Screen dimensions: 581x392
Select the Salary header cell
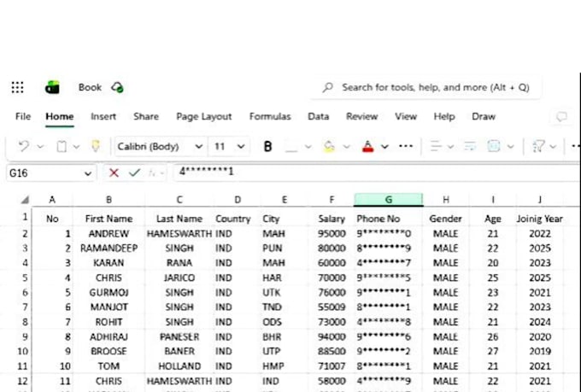pos(332,219)
